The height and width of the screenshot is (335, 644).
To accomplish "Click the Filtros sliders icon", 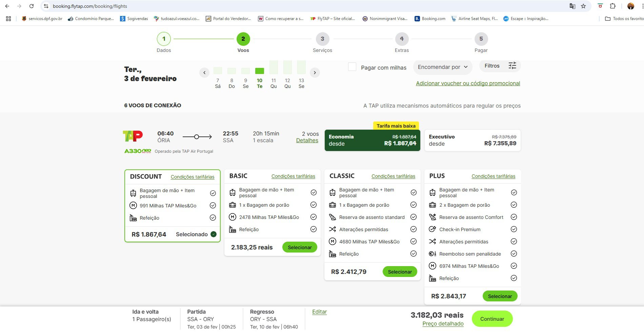I will tap(512, 66).
